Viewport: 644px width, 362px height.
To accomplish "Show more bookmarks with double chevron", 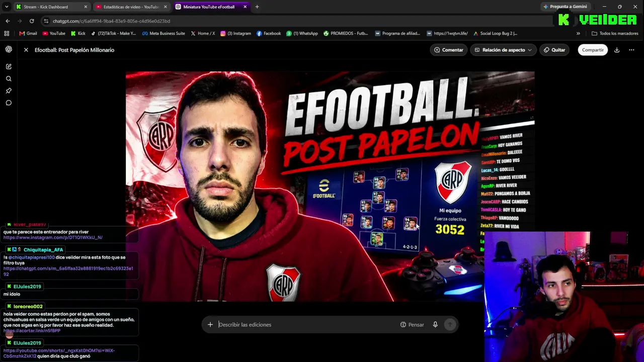I will tap(578, 33).
